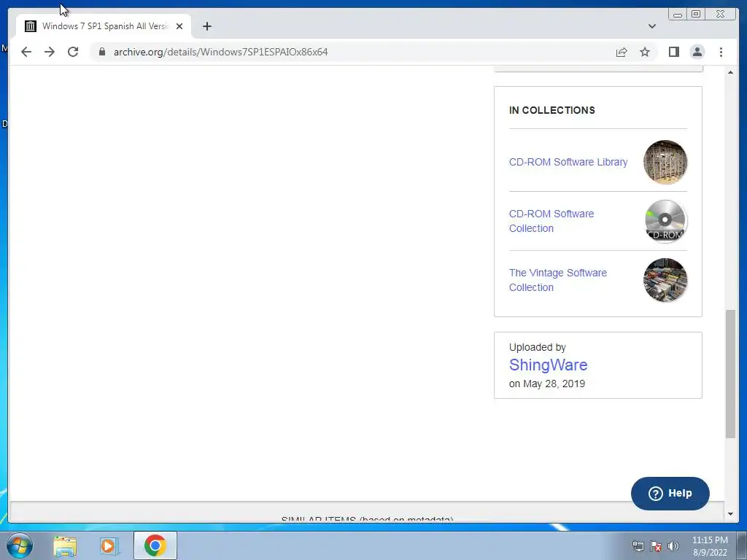Open Chrome's three-dot menu
The image size is (747, 560).
(x=721, y=52)
